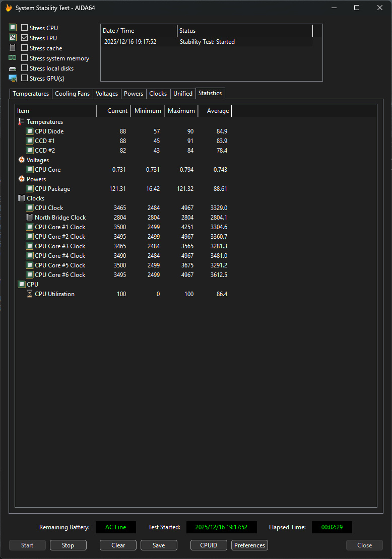
Task: Click the thermometer icon beside Temperatures
Action: click(x=21, y=122)
